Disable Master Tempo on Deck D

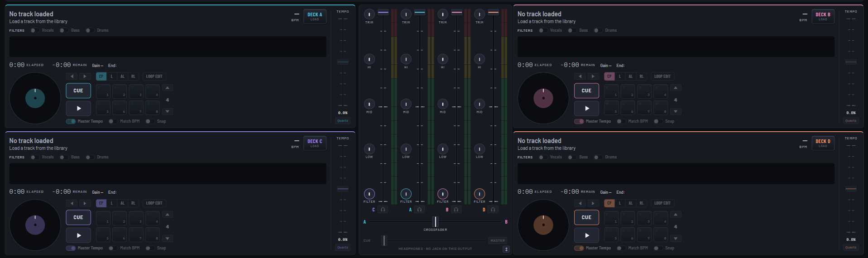(579, 248)
